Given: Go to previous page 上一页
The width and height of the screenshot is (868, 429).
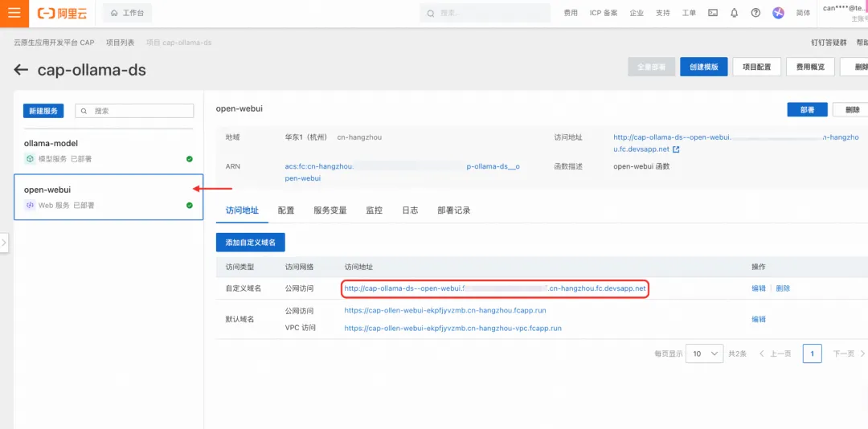Looking at the screenshot, I should (775, 353).
